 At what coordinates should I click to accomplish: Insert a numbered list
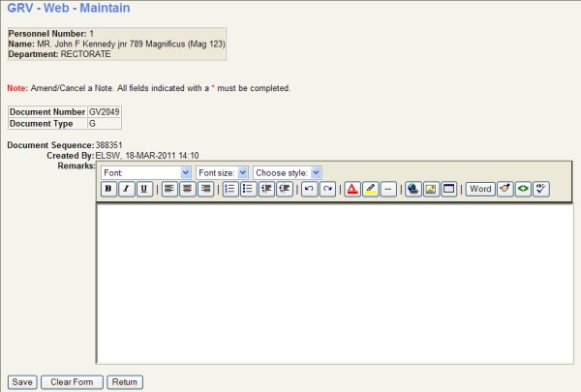[230, 190]
